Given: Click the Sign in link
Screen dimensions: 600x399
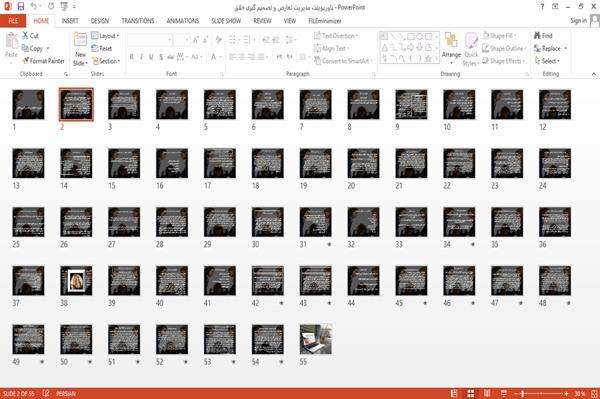Looking at the screenshot, I should 578,21.
